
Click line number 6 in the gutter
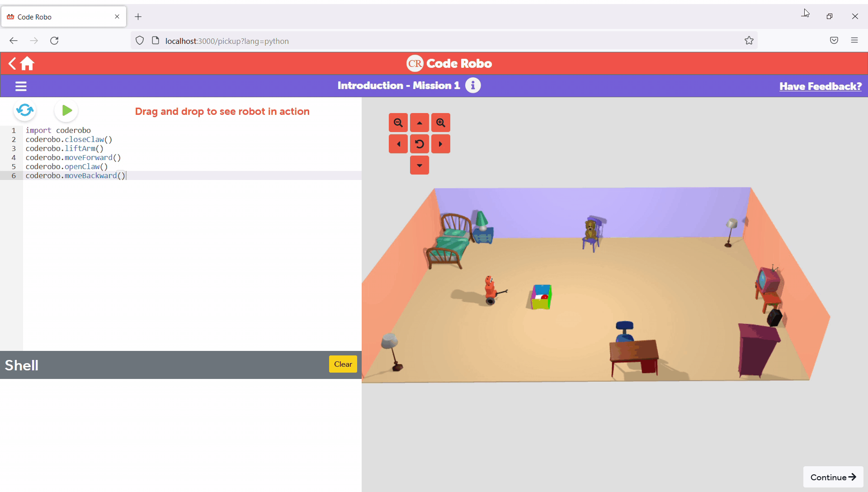[x=14, y=175]
